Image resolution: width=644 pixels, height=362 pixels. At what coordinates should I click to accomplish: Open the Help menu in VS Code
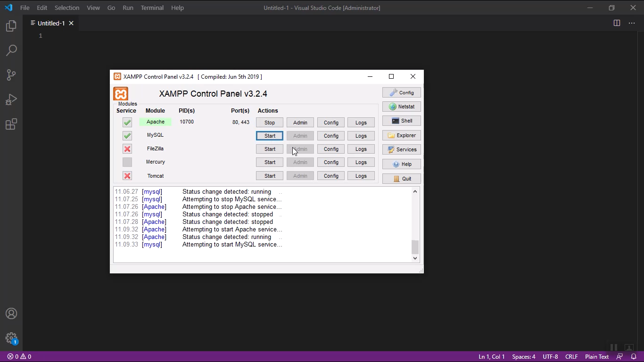coord(177,8)
